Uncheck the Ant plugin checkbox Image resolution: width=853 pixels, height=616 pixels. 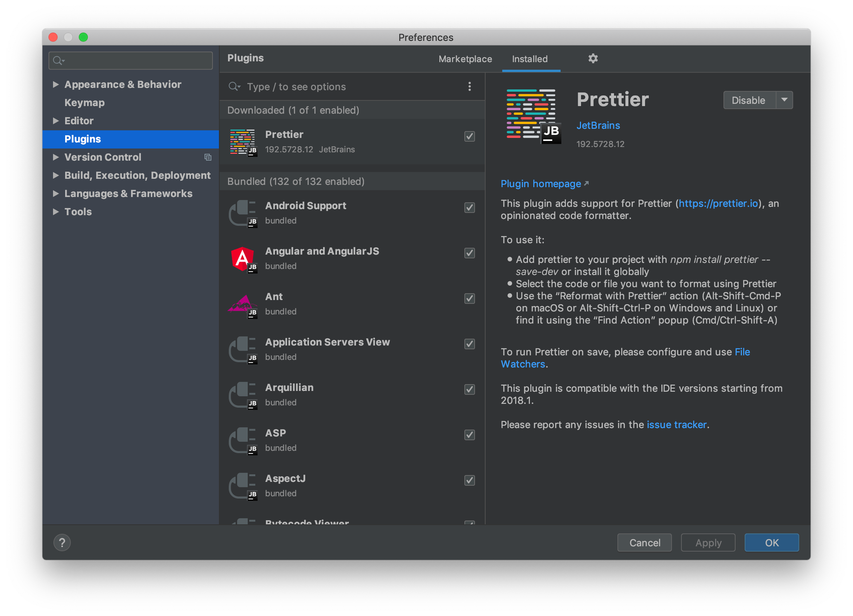point(469,299)
